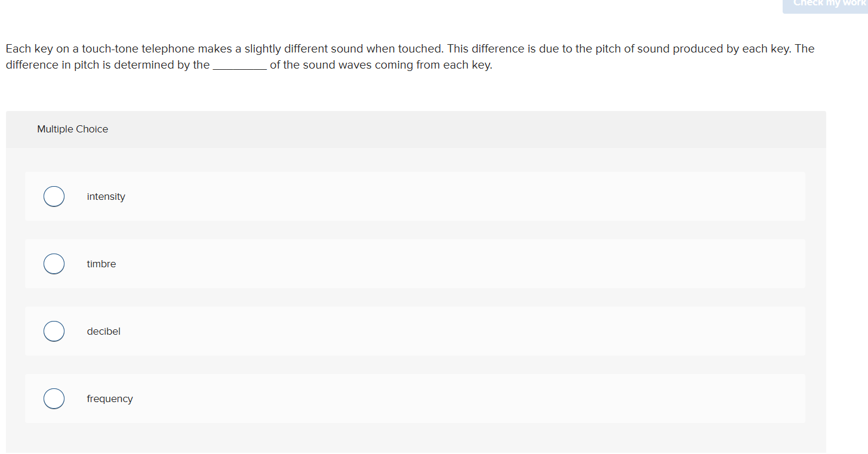Screen dimensions: 868x454
Task: Click "Each key" at the question start
Action: pos(29,49)
